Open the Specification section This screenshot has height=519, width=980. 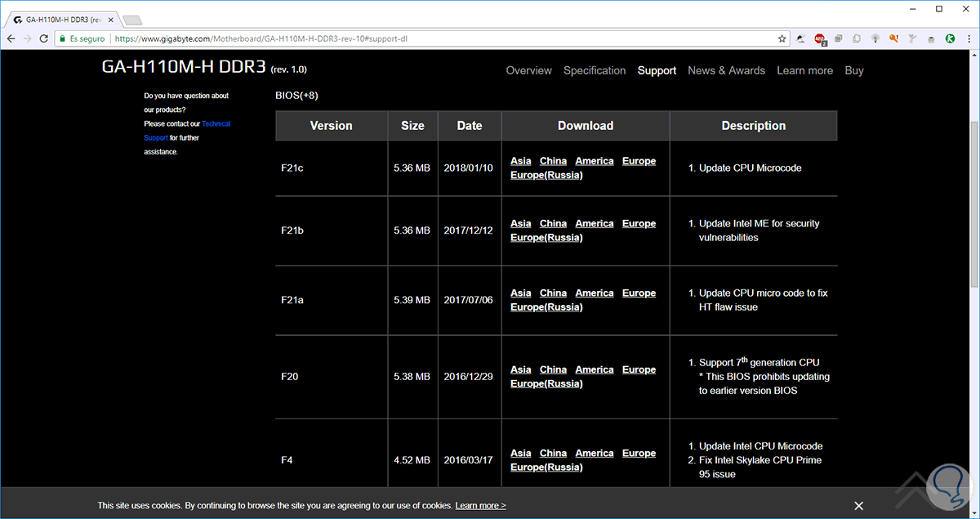[595, 70]
